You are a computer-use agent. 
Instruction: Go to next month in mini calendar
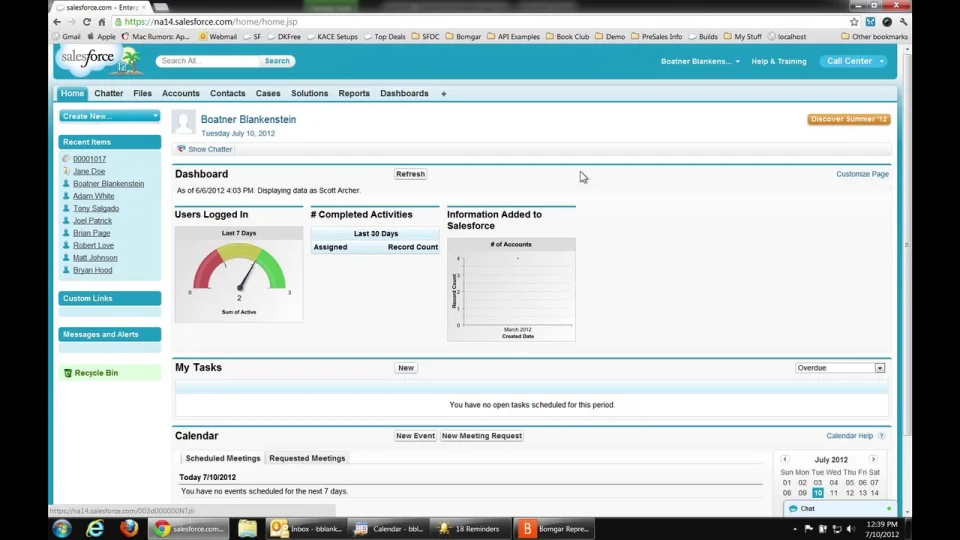coord(873,459)
